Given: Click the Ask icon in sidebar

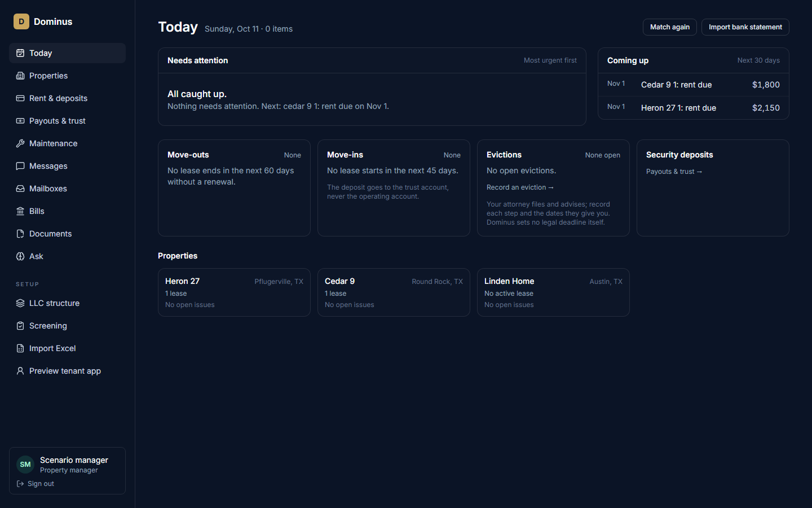Looking at the screenshot, I should point(20,256).
